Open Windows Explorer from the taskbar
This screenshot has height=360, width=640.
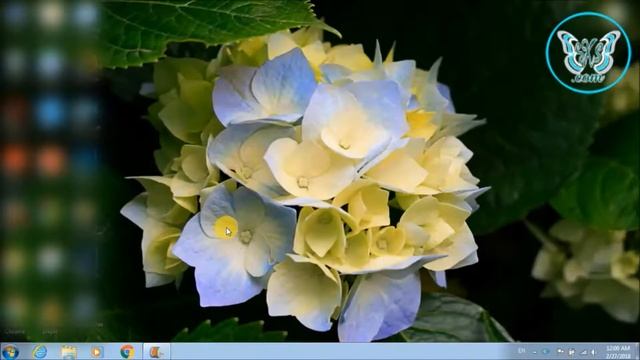coord(69,351)
